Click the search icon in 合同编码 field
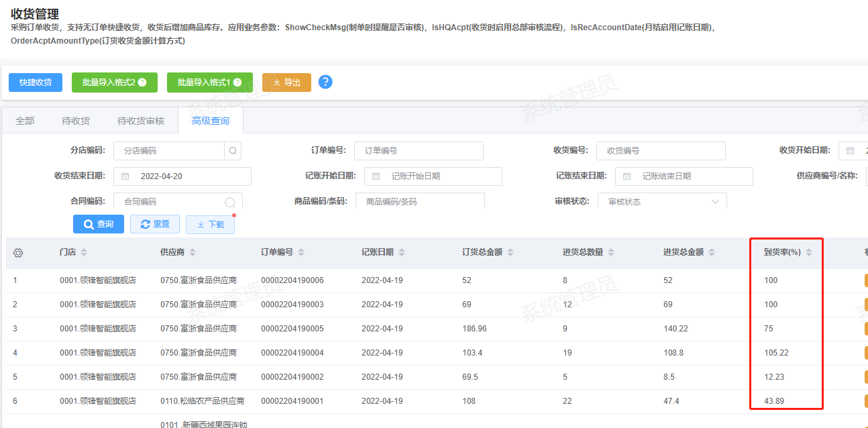The image size is (868, 428). point(229,202)
